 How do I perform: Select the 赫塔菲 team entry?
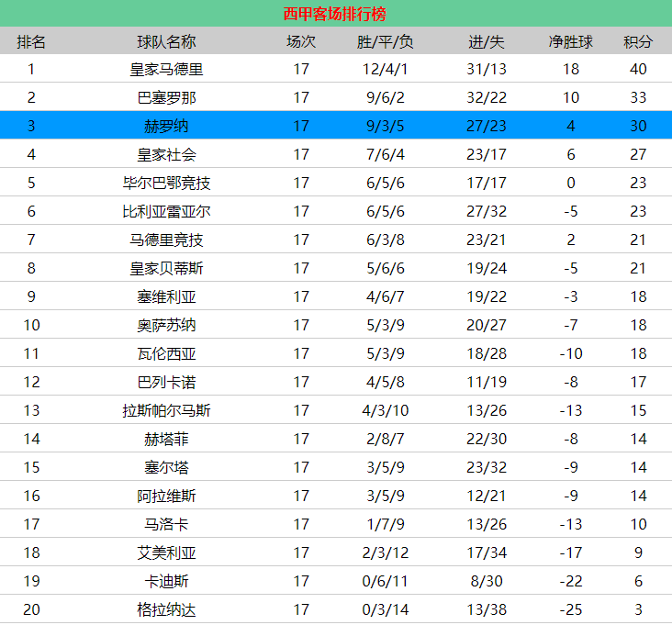(166, 440)
